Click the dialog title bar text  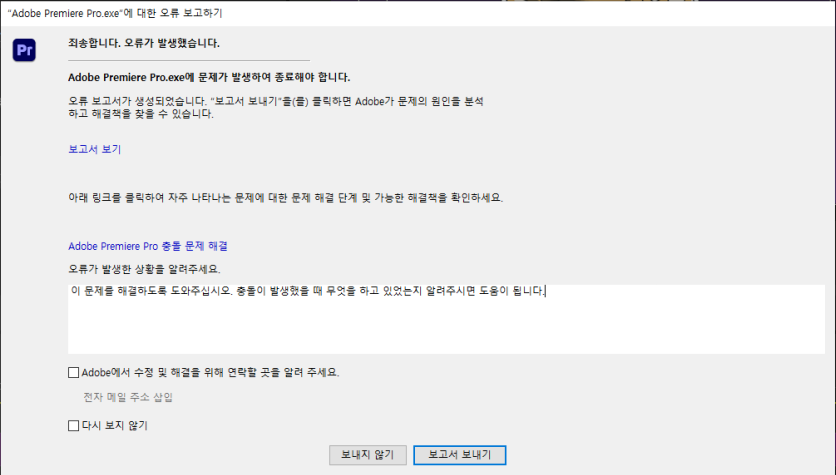115,13
